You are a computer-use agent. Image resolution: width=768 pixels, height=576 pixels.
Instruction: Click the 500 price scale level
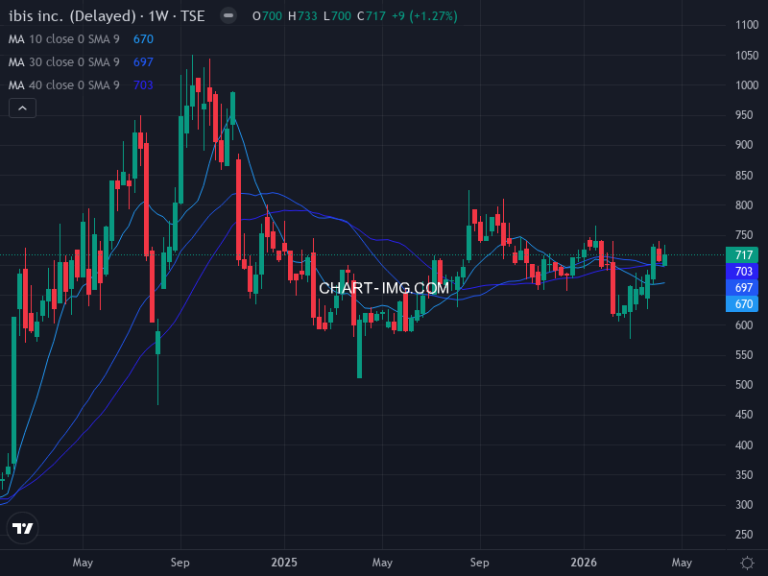point(746,385)
